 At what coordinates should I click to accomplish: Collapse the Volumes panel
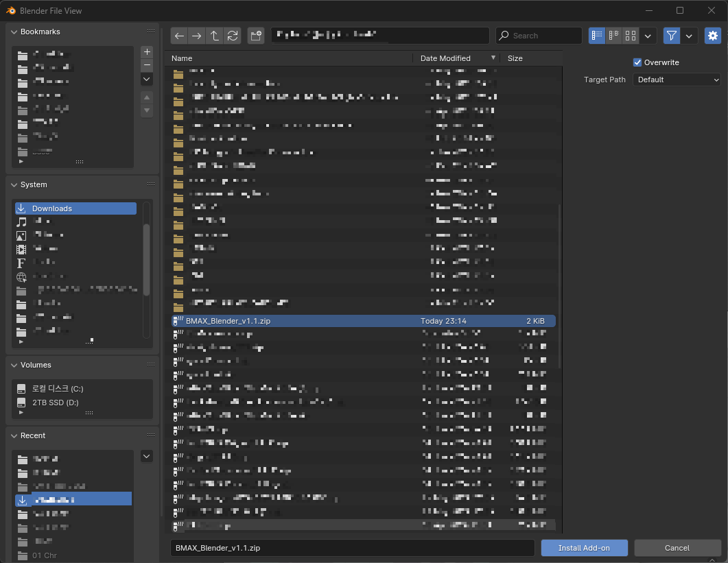tap(14, 365)
